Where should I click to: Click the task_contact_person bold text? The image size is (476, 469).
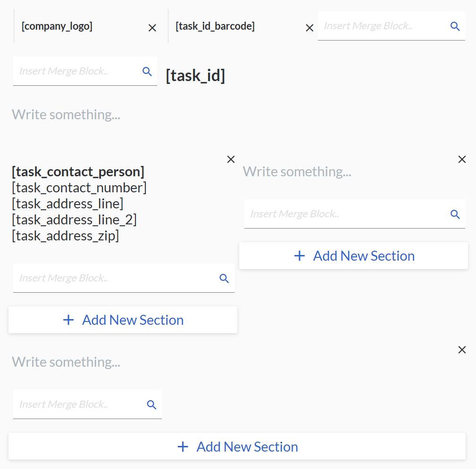(x=78, y=172)
